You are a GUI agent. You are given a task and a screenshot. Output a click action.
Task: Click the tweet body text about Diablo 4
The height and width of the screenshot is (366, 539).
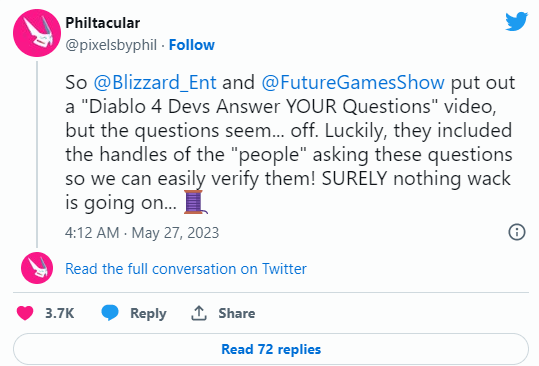290,143
